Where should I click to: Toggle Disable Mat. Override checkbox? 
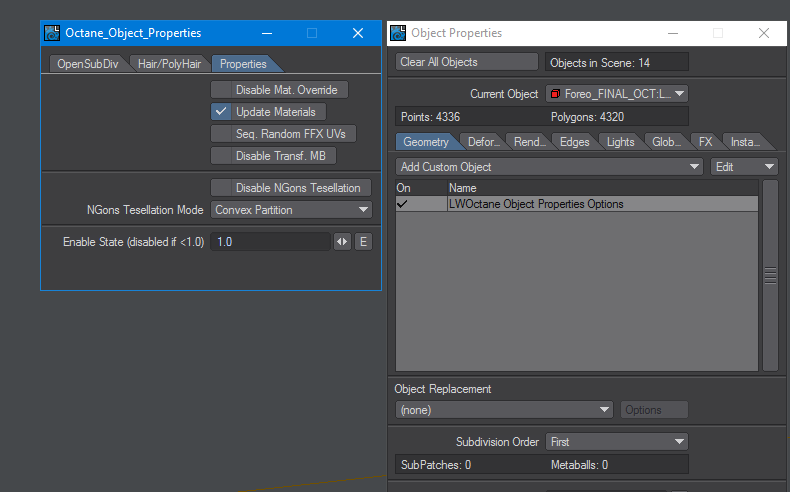pos(280,90)
